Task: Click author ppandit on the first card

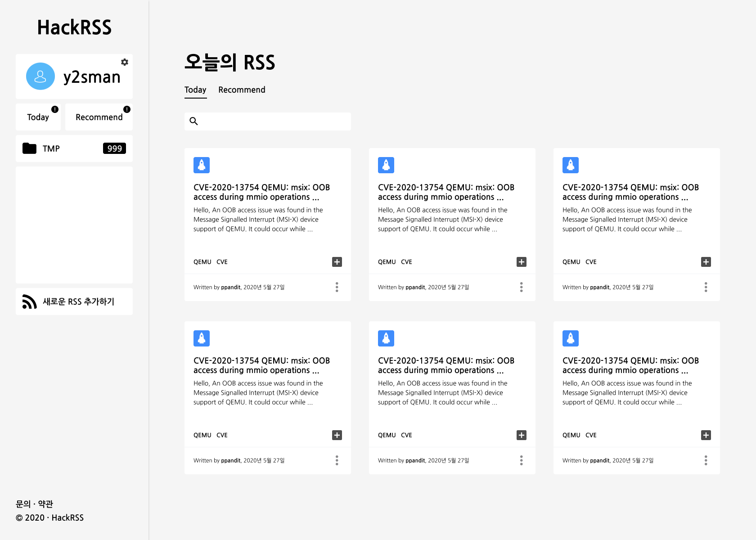Action: point(231,287)
